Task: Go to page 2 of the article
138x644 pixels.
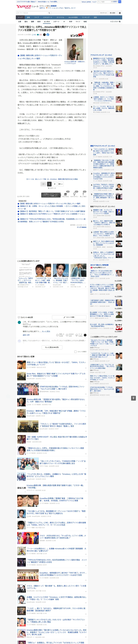Action: (55, 184)
